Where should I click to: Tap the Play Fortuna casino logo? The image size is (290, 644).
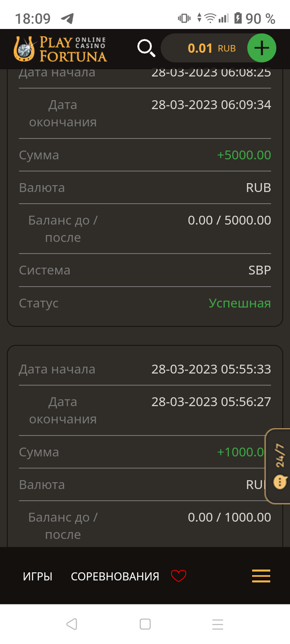coord(60,49)
